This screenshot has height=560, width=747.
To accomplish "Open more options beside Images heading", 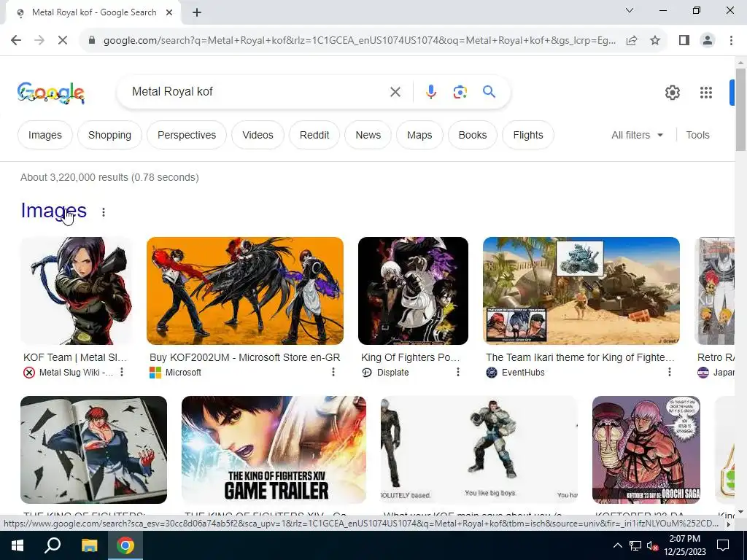I will tap(104, 212).
